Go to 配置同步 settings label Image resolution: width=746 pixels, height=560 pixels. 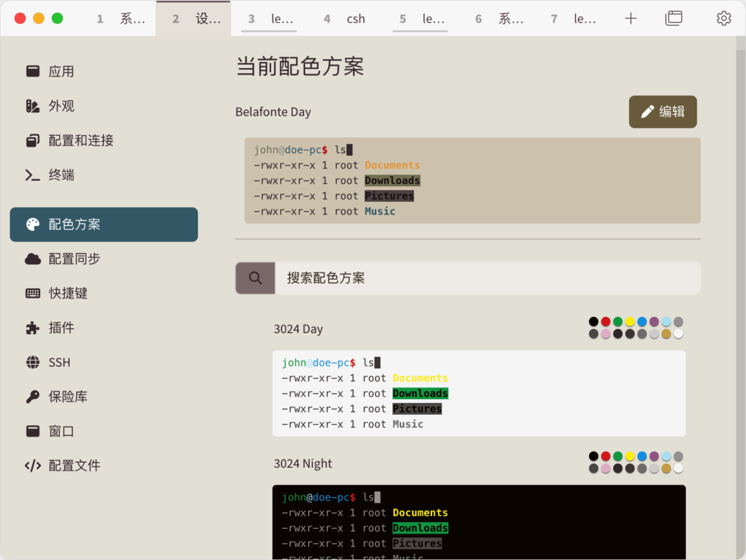click(x=74, y=259)
